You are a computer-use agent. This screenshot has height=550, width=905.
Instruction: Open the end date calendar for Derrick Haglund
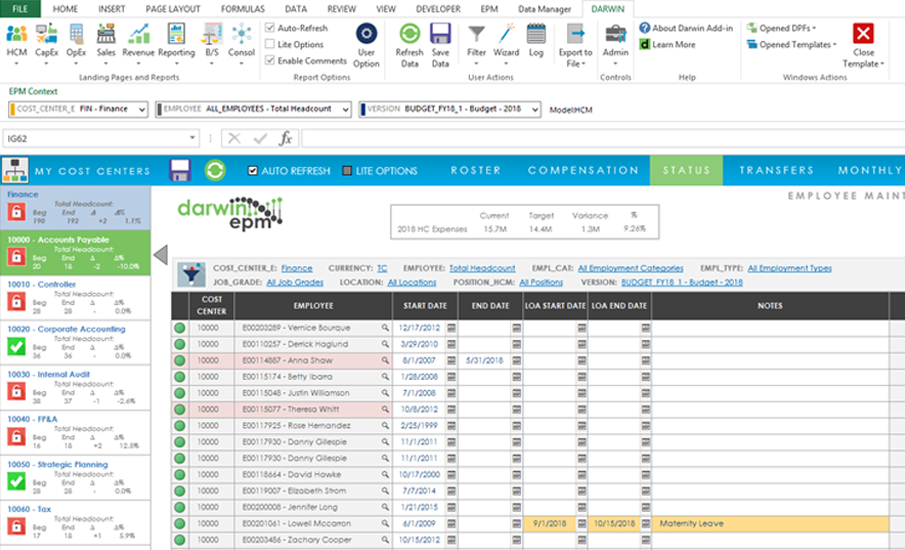(x=516, y=344)
